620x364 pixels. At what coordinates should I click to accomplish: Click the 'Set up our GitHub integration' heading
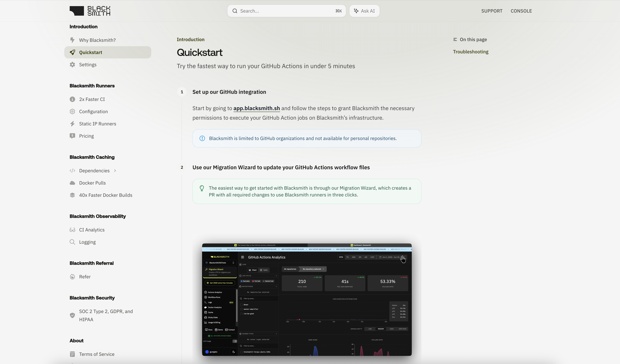pyautogui.click(x=229, y=92)
